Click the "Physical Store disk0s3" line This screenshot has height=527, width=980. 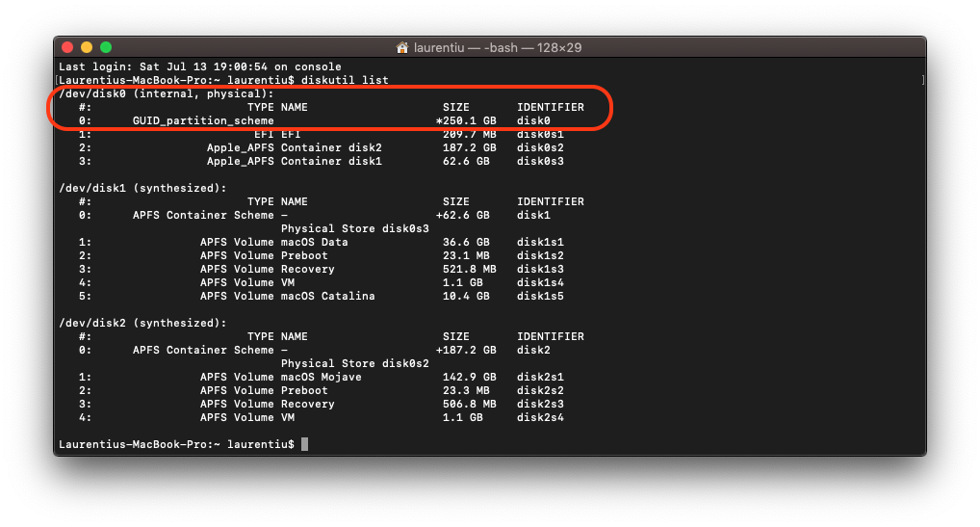coord(354,228)
